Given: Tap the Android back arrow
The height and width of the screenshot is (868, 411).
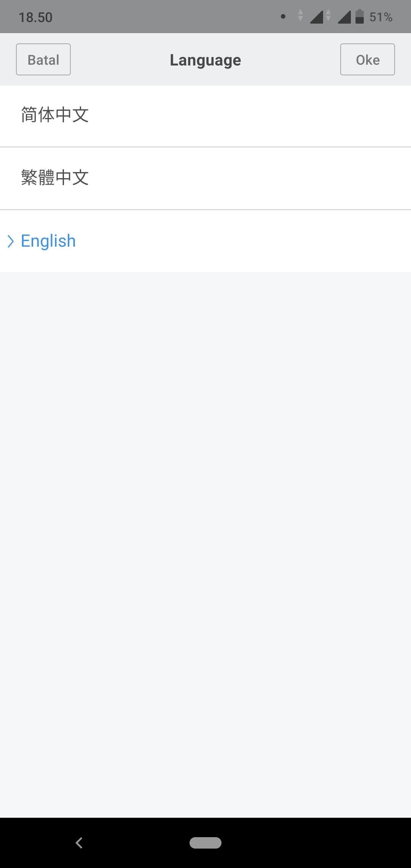Looking at the screenshot, I should [x=79, y=843].
